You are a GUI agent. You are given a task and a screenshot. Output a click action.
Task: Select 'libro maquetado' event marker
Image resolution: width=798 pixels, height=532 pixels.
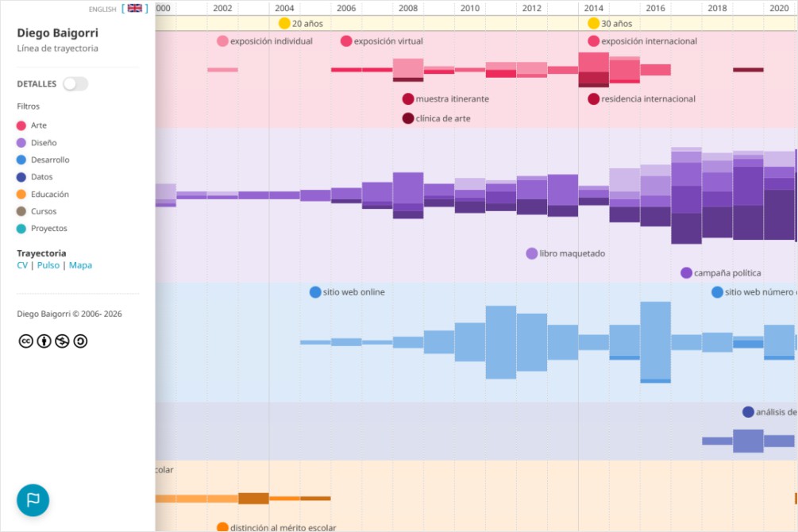[532, 253]
